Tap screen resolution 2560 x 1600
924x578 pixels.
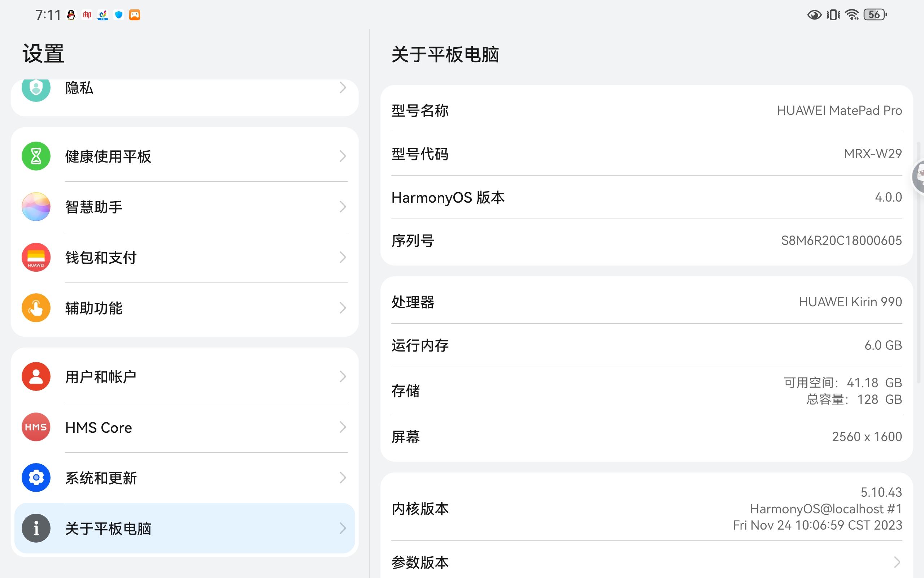coord(867,436)
